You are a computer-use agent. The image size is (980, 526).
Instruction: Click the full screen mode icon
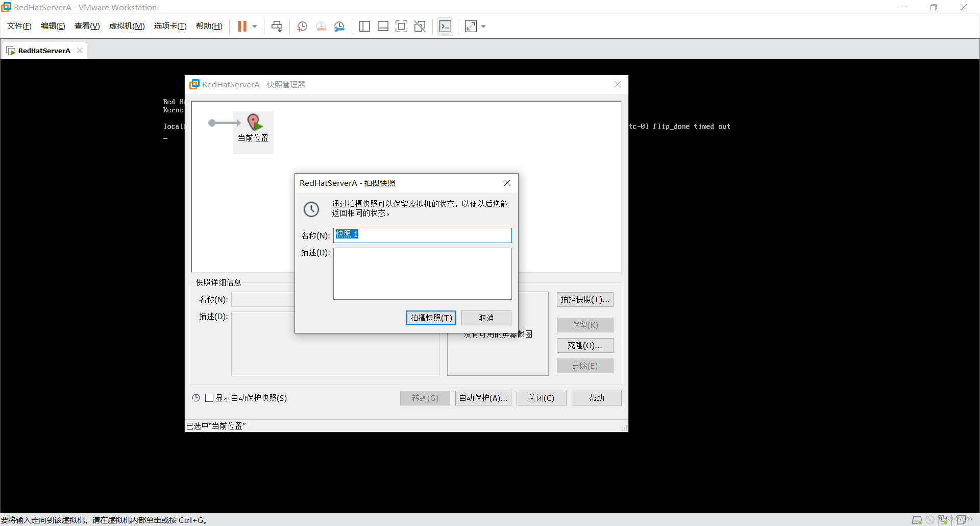coord(401,27)
